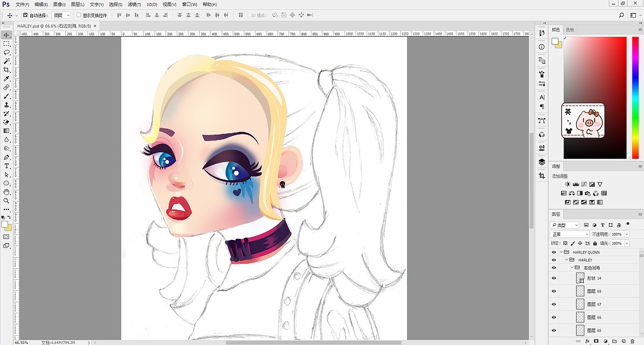The image size is (644, 345).
Task: Select the Clone Stamp tool
Action: click(7, 105)
